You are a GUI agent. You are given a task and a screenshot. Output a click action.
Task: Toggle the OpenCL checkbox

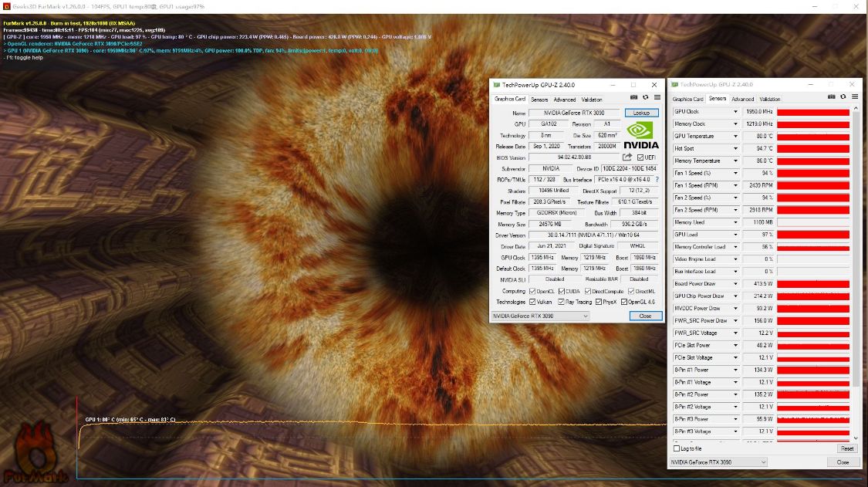pos(532,291)
